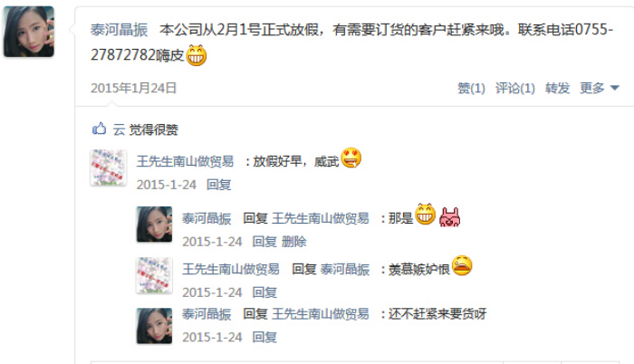The image size is (634, 364).
Task: Open the poster's large profile photo
Action: 29,32
